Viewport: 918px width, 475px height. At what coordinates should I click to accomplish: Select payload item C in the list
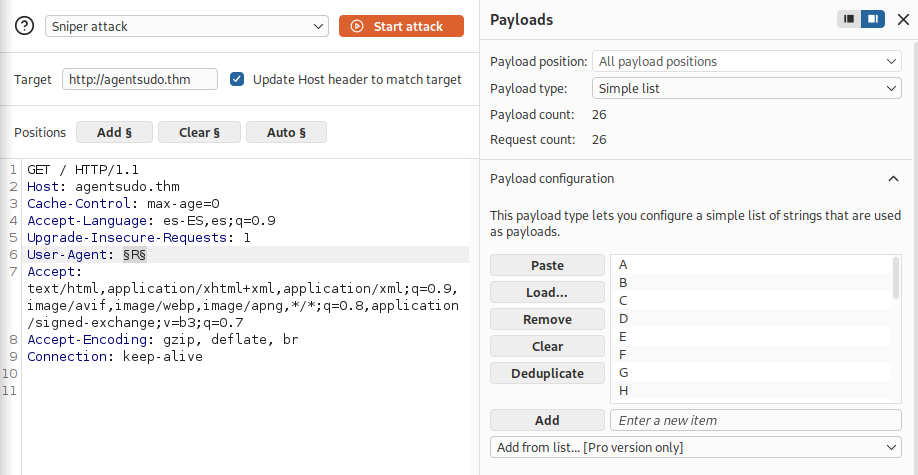pyautogui.click(x=751, y=300)
